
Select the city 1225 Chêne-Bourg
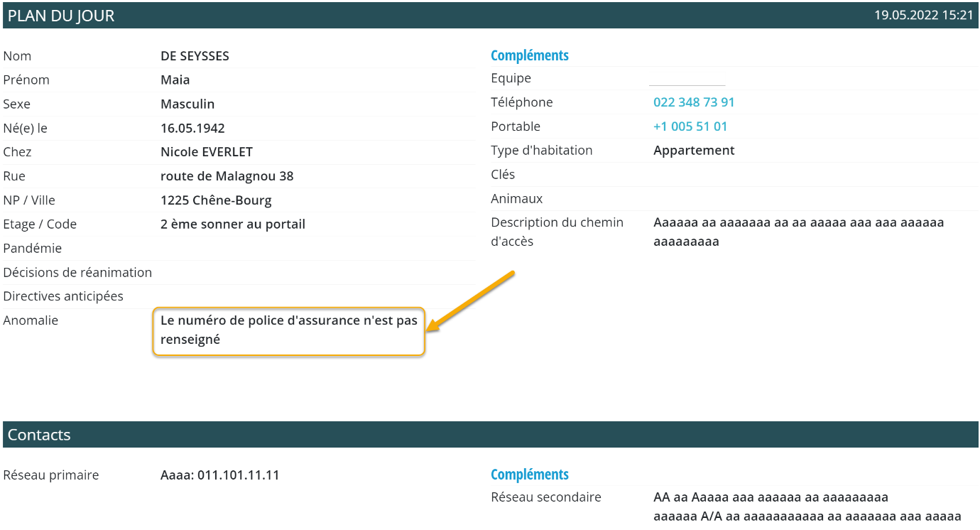[x=216, y=200]
